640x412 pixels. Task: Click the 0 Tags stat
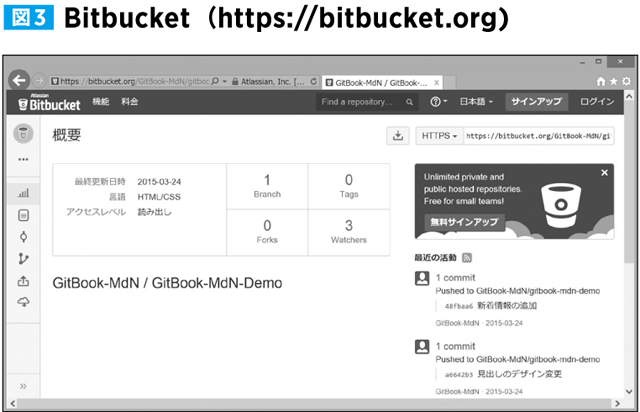pos(349,186)
